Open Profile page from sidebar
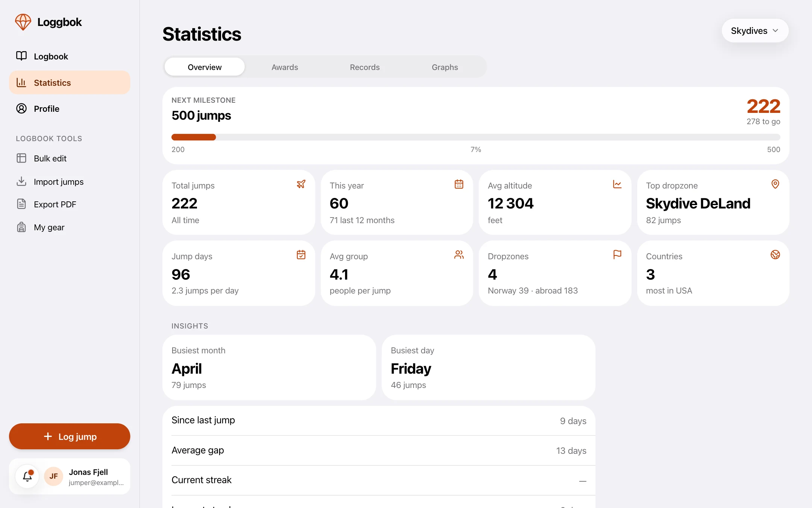 (x=70, y=109)
